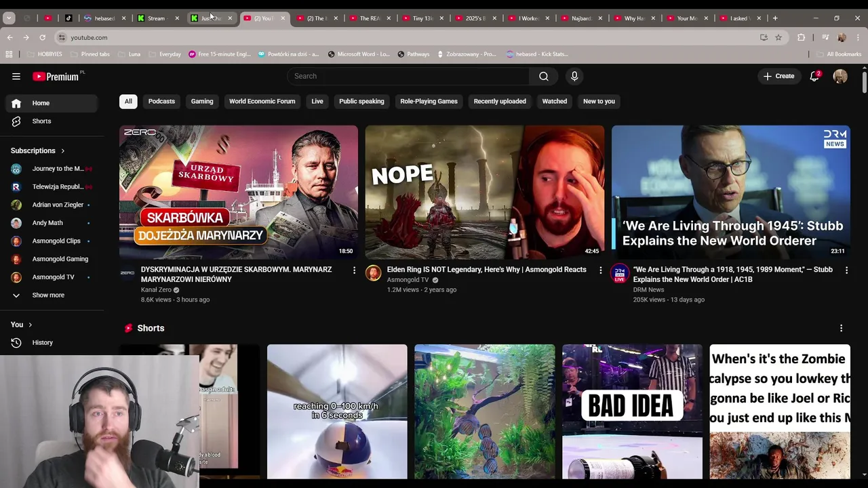Image resolution: width=868 pixels, height=488 pixels.
Task: Open a new browser tab with plus
Action: pos(775,18)
